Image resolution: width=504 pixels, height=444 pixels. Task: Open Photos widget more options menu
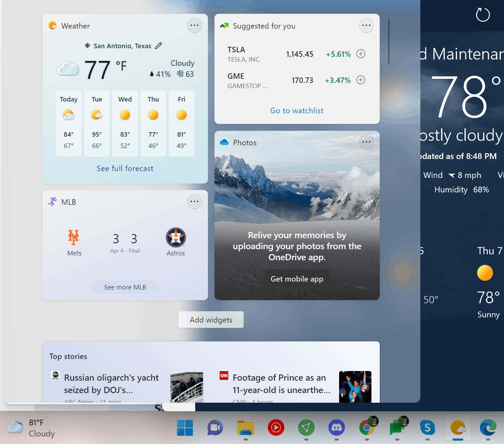coord(366,142)
